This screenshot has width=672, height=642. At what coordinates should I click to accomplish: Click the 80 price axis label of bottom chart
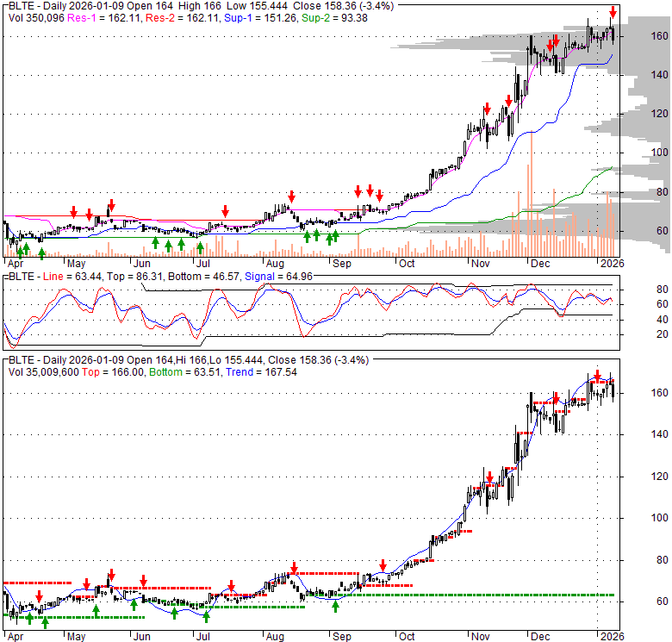tap(663, 560)
